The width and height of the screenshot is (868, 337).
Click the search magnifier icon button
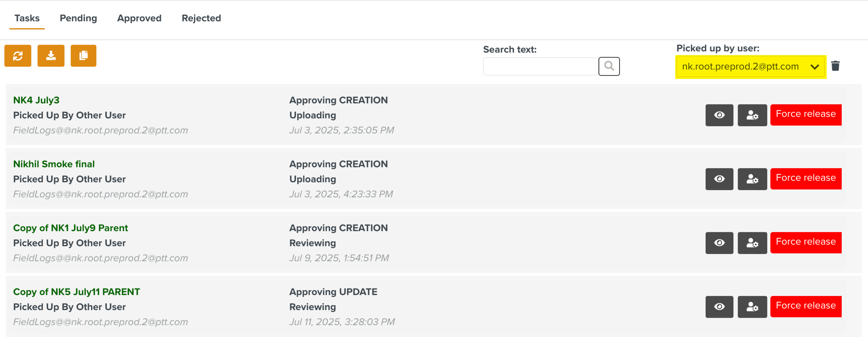pyautogui.click(x=609, y=66)
